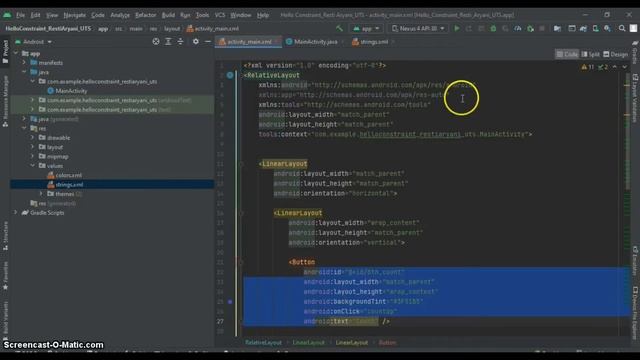
Task: Open the Gradle side panel tab
Action: [635, 53]
